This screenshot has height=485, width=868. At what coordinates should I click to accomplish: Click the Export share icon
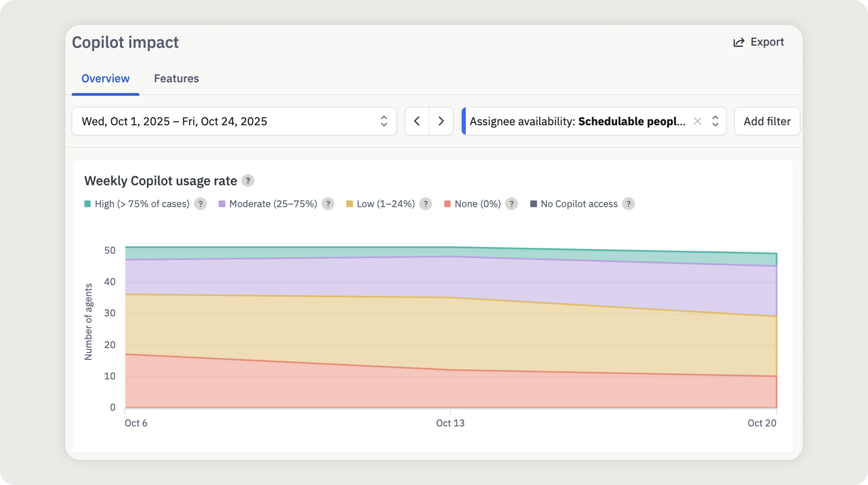pos(738,42)
